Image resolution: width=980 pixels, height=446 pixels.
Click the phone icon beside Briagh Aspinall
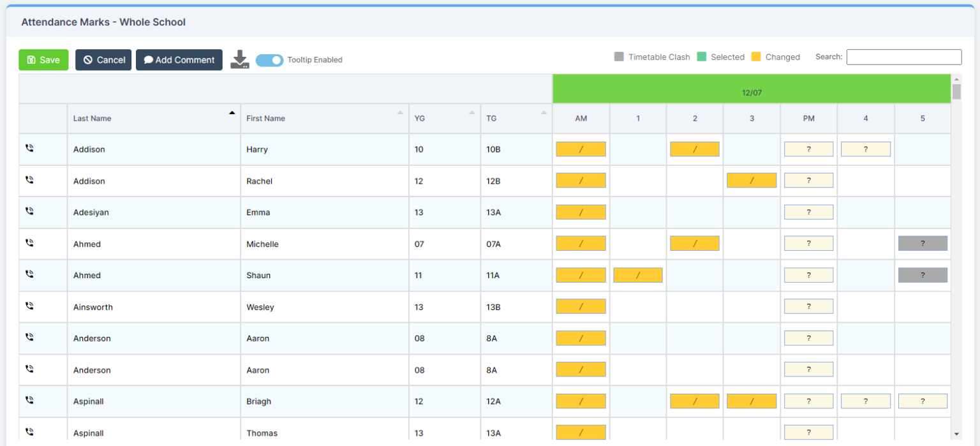click(x=29, y=400)
